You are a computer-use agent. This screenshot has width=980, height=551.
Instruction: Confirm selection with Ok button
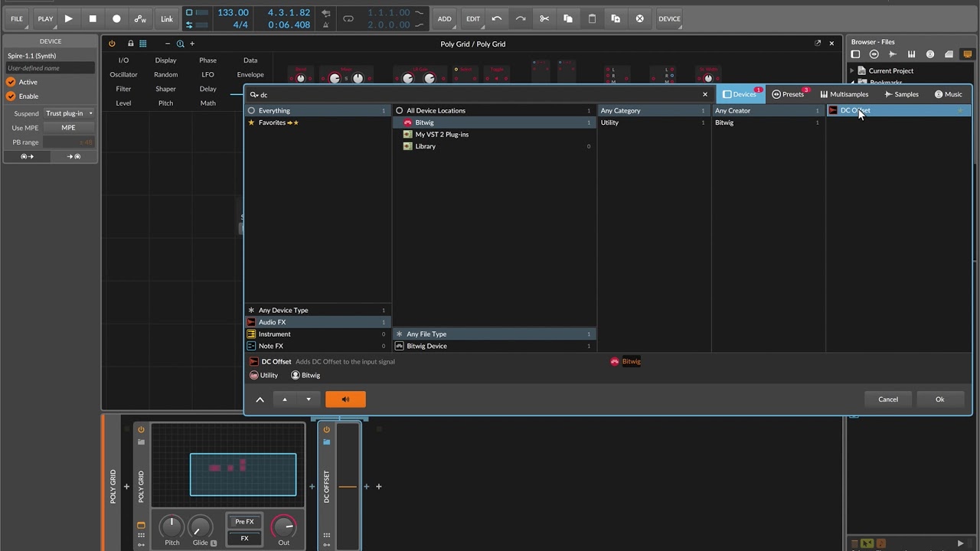pos(939,399)
